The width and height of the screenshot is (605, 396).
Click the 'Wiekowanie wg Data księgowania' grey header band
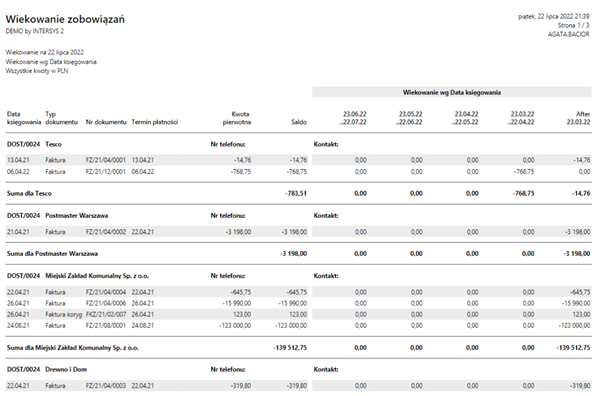[x=452, y=92]
